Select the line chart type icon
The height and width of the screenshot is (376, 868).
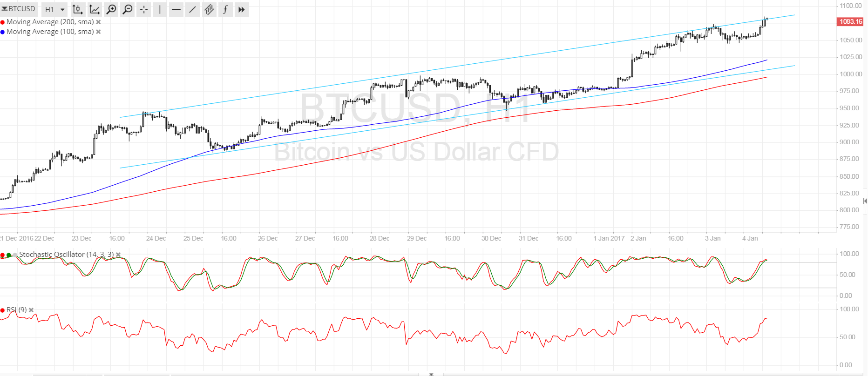pos(95,9)
